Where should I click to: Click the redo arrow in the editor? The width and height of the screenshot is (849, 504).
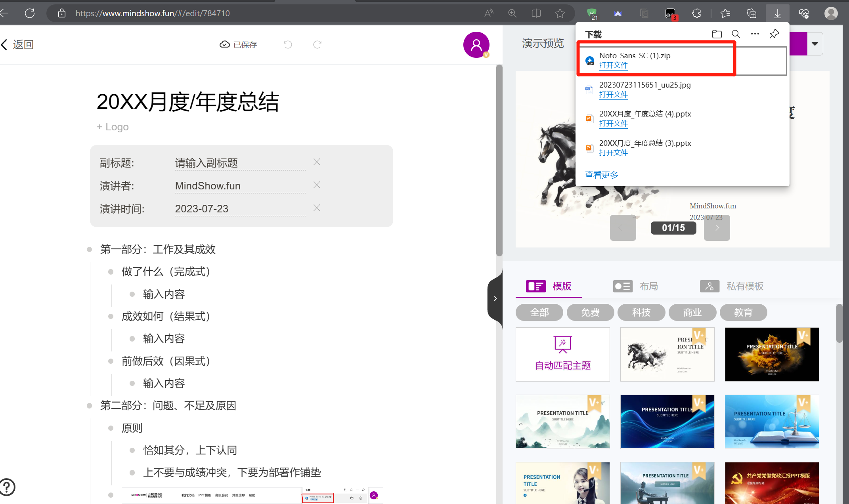[317, 44]
